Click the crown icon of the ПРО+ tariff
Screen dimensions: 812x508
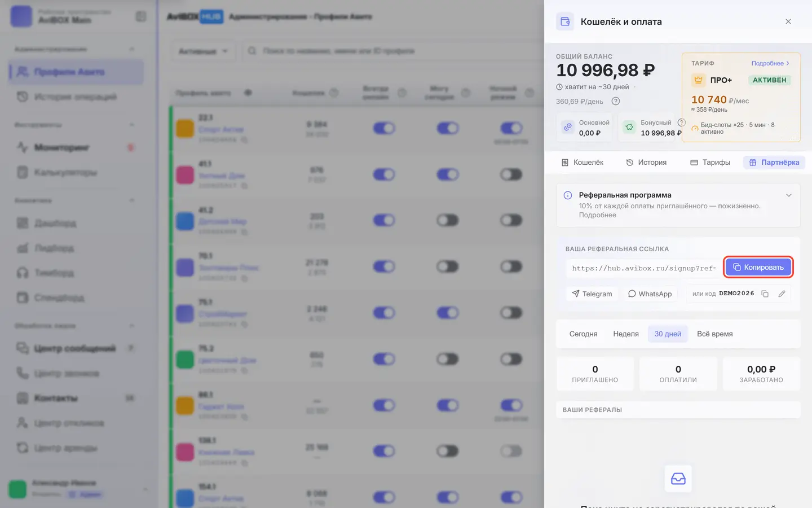click(x=698, y=80)
